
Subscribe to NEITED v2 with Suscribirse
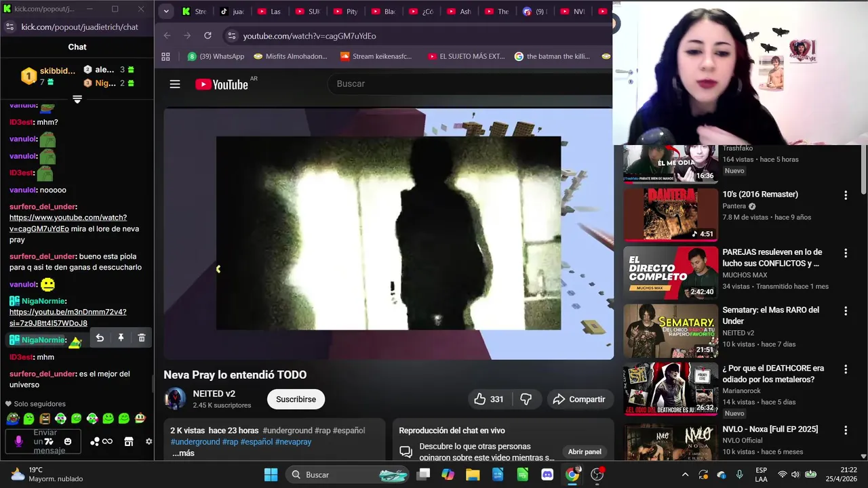point(296,399)
